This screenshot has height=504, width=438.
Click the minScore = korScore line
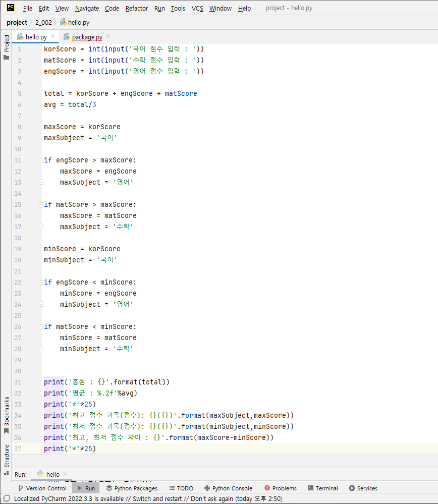82,249
